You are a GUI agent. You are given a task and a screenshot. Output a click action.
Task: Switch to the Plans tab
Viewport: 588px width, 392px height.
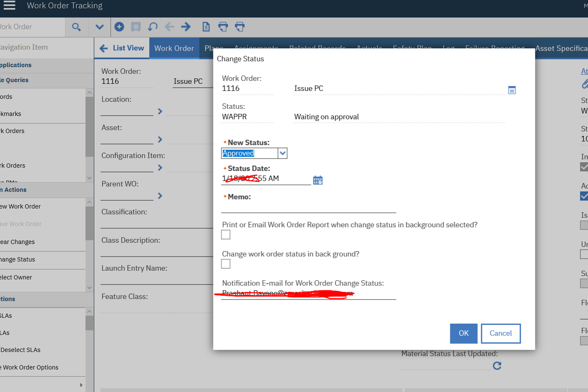[214, 48]
